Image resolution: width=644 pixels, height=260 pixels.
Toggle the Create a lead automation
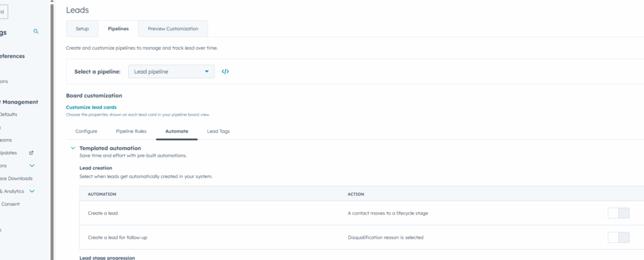coord(618,213)
